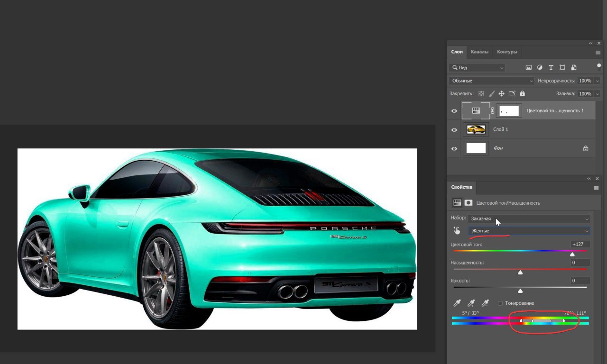Open the Обычные blend mode dropdown
Viewport: 607px width, 364px height.
point(492,81)
